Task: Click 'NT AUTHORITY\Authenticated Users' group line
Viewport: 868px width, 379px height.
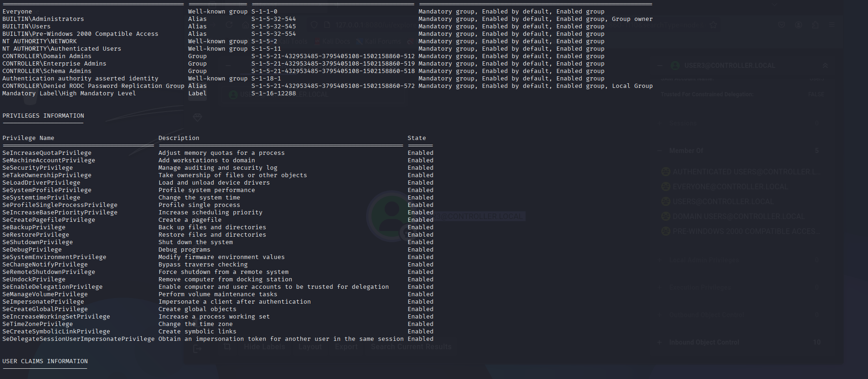Action: [62, 49]
